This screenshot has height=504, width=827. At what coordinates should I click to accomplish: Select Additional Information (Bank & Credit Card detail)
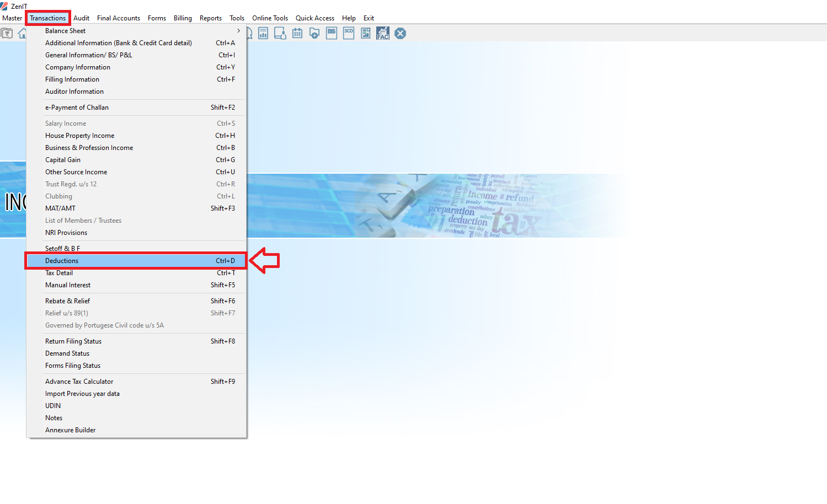(136, 43)
